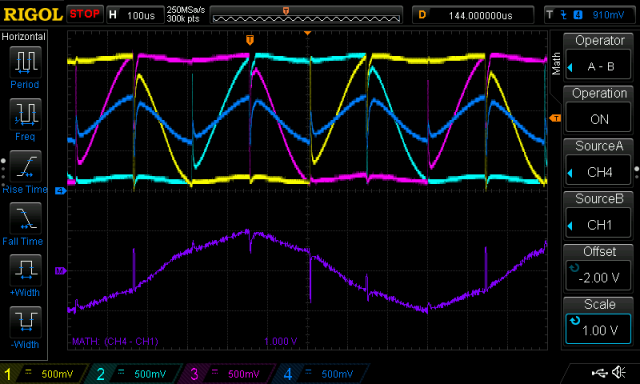Select the Period measurement icon
The height and width of the screenshot is (384, 640).
[x=25, y=62]
